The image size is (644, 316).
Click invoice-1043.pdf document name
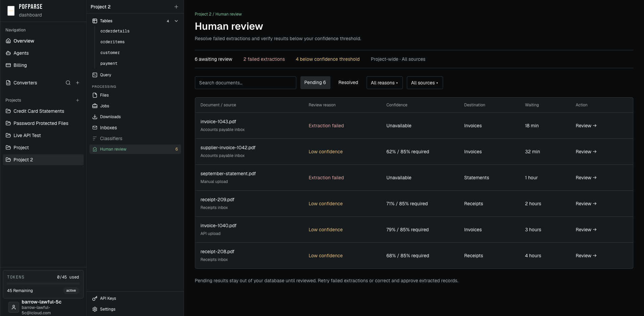coord(218,122)
